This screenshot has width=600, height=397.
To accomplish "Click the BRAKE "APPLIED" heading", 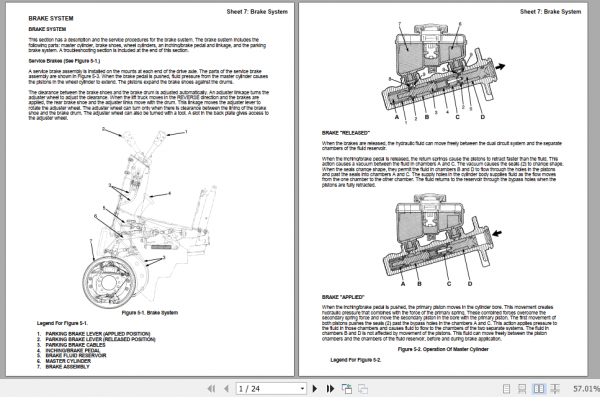I will [343, 297].
